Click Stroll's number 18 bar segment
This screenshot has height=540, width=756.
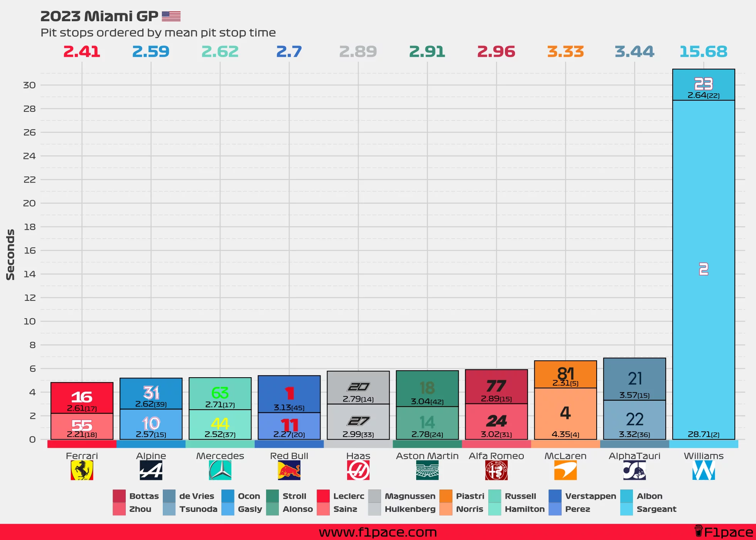click(427, 388)
